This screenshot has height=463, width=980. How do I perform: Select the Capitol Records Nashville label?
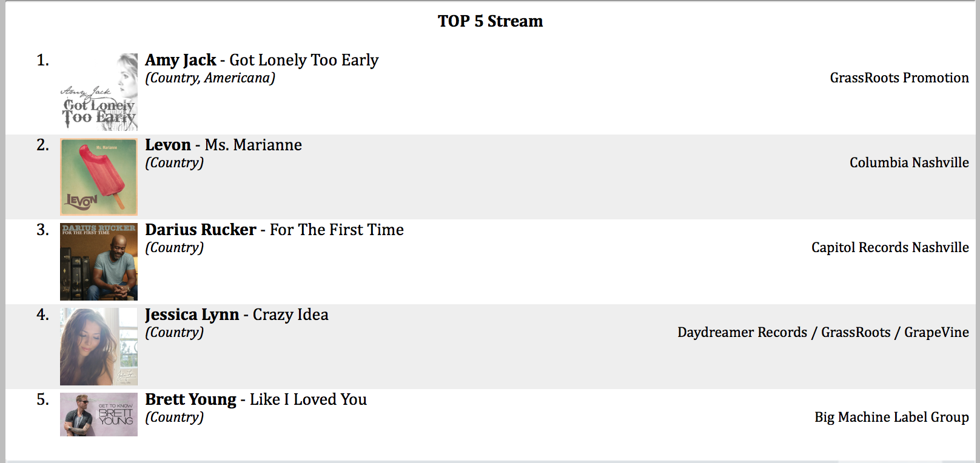point(890,247)
